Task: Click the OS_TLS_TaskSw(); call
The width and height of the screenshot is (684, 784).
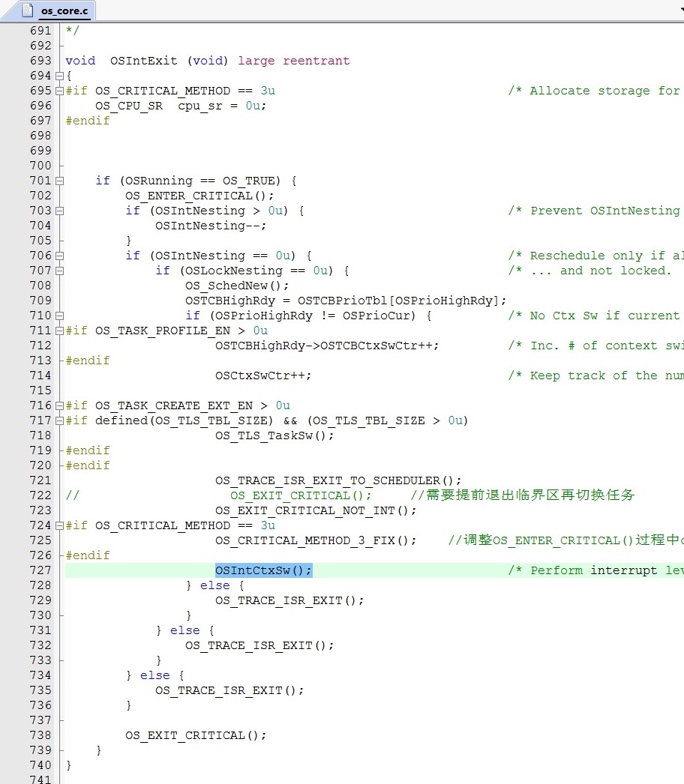Action: pos(274,436)
